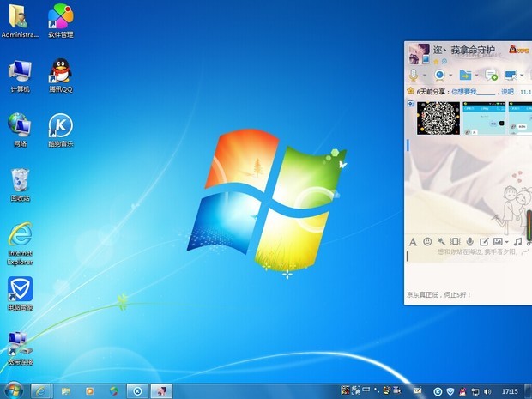The width and height of the screenshot is (532, 399).
Task: Open the emoji smiley picker
Action: coord(427,242)
